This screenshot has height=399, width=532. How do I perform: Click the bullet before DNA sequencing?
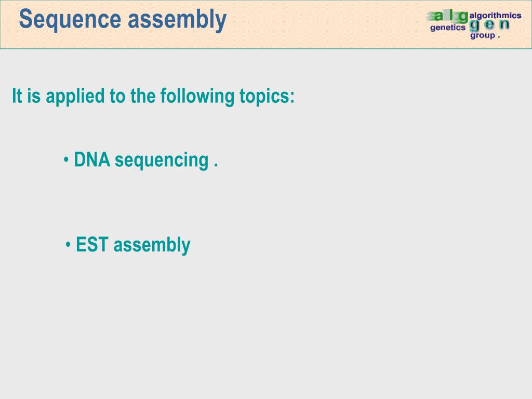[66, 159]
